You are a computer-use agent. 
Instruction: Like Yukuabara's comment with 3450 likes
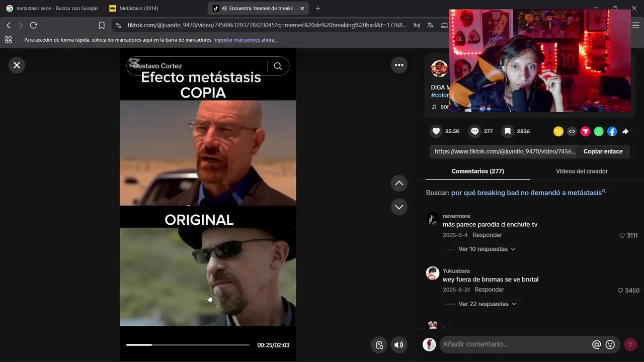(620, 291)
